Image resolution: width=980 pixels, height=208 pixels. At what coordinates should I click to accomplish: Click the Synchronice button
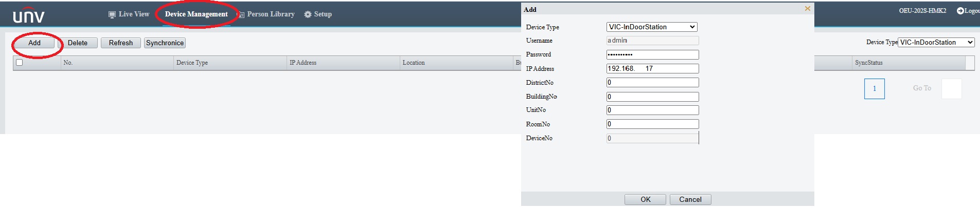pyautogui.click(x=165, y=43)
